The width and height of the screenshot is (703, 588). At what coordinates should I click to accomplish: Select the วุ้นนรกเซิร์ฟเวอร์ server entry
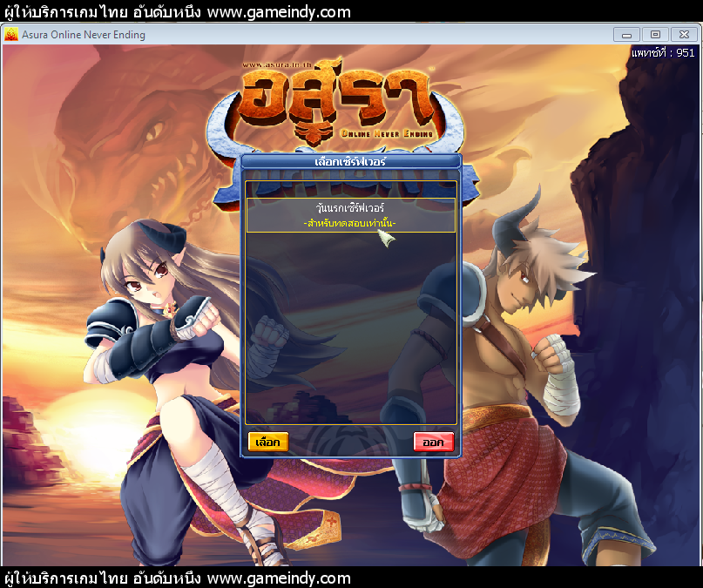[x=350, y=215]
